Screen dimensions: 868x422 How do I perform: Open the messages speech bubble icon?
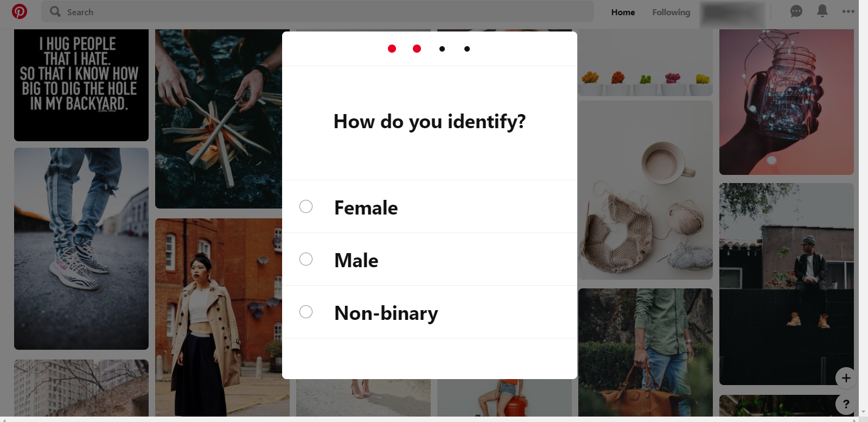[796, 11]
